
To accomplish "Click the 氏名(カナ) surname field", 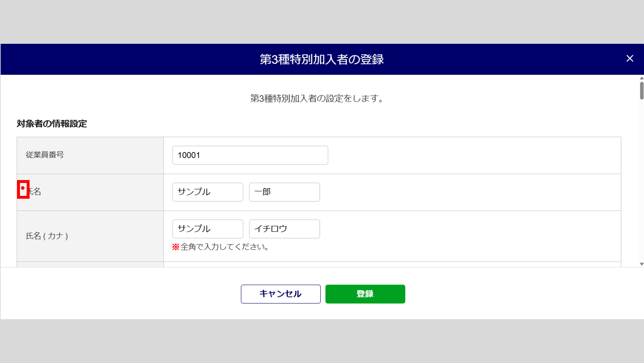I will pyautogui.click(x=207, y=229).
